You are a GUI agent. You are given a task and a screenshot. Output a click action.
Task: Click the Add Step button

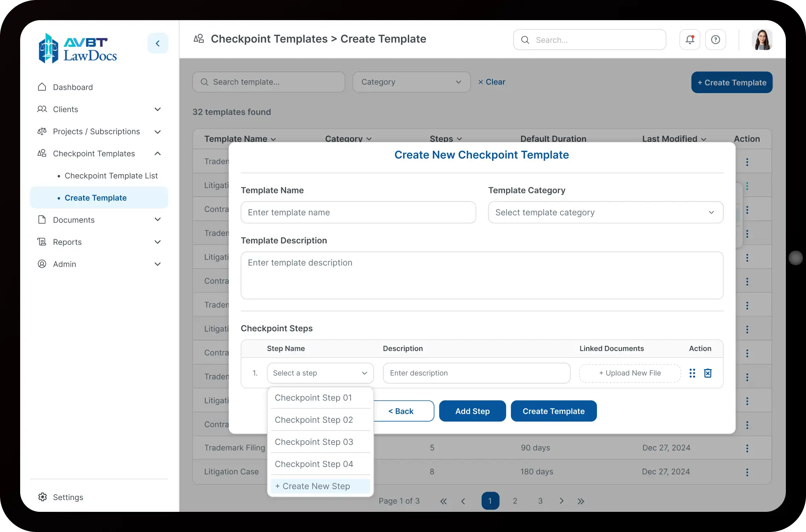pyautogui.click(x=472, y=411)
